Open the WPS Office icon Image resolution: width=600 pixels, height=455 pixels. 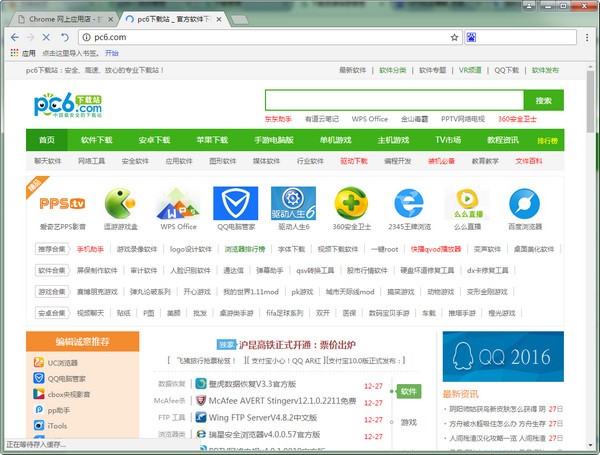coord(178,203)
